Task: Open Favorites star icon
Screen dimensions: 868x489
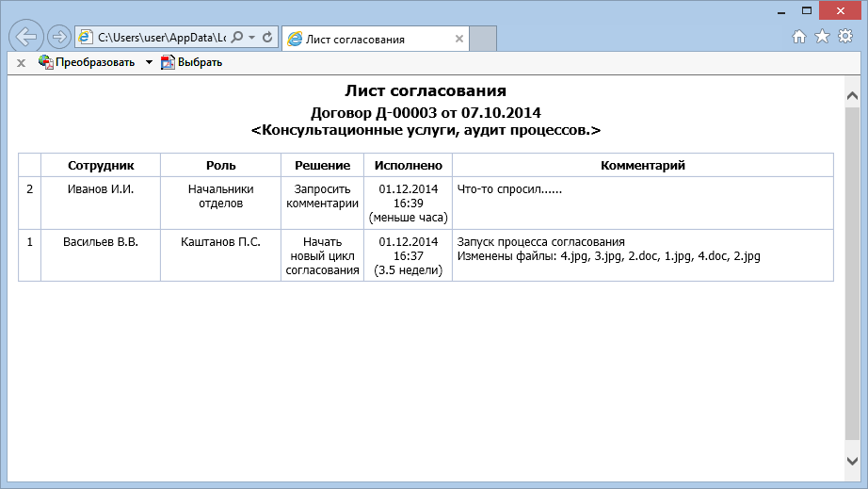Action: point(822,37)
